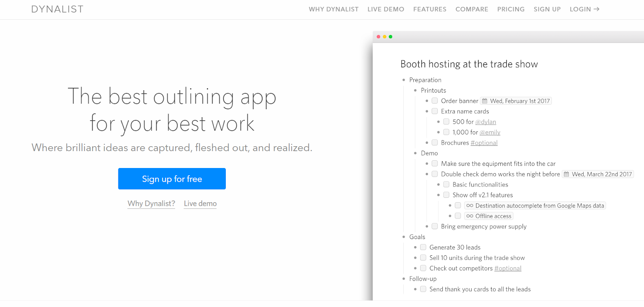
Task: Open the Pricing nav item
Action: 511,9
